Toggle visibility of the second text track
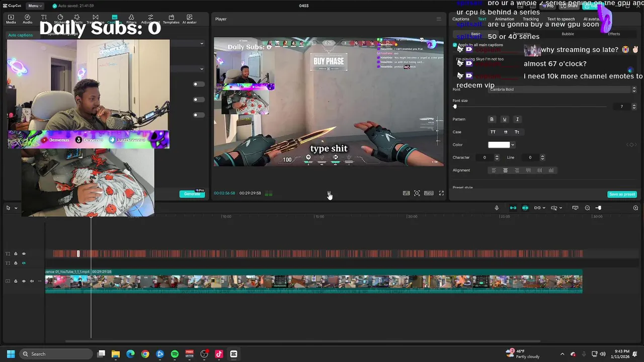 23,263
